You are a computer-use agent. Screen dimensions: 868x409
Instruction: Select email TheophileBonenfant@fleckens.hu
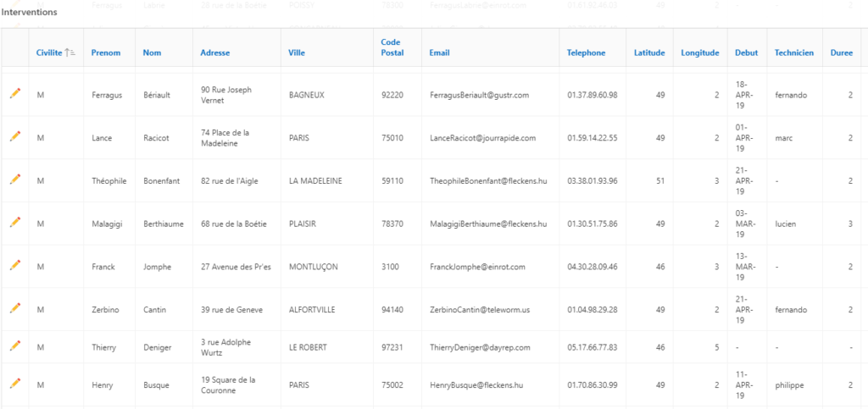point(488,180)
